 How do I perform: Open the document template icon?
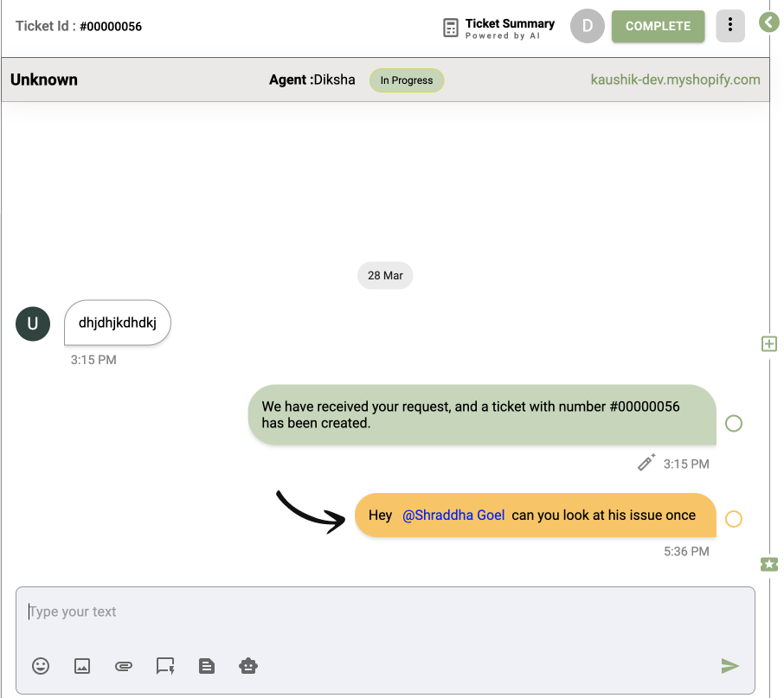pos(207,666)
